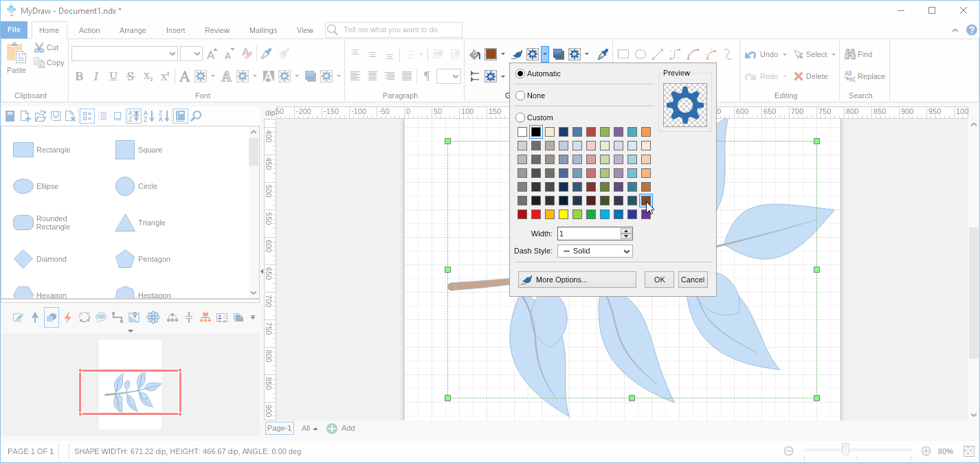
Task: Open the lightning bolt shape library
Action: (x=67, y=317)
